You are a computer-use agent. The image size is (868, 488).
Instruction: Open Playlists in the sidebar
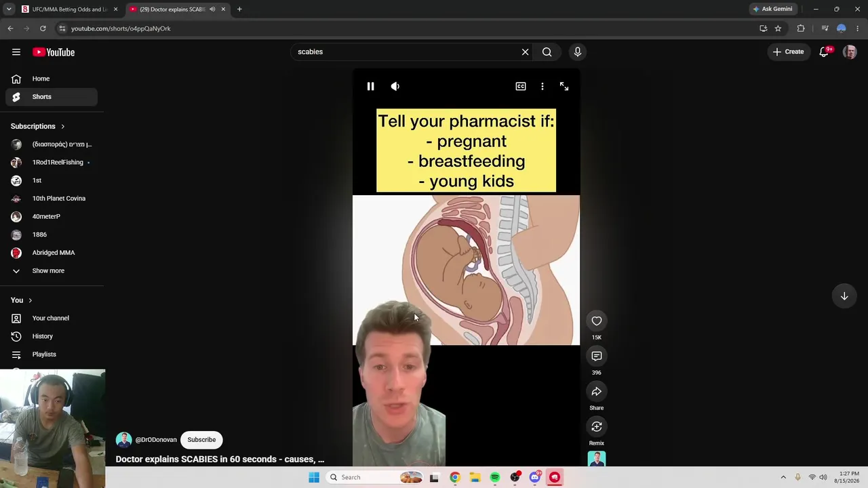52,354
